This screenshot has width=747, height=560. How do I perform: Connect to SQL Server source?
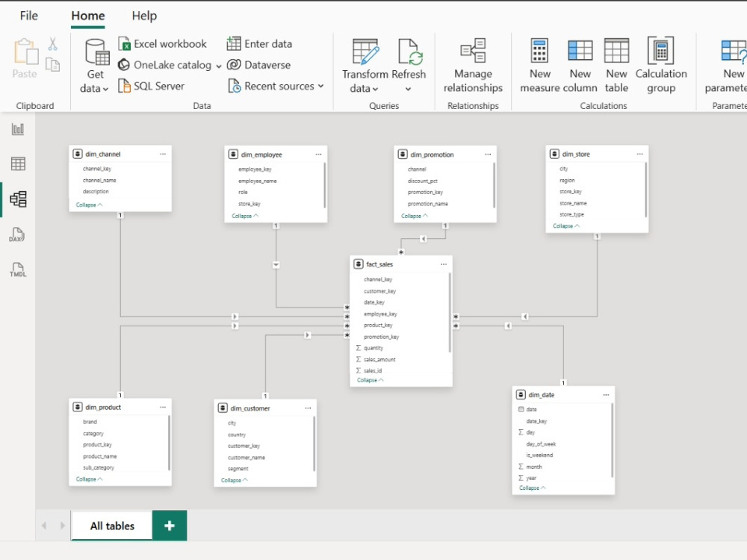coord(152,86)
